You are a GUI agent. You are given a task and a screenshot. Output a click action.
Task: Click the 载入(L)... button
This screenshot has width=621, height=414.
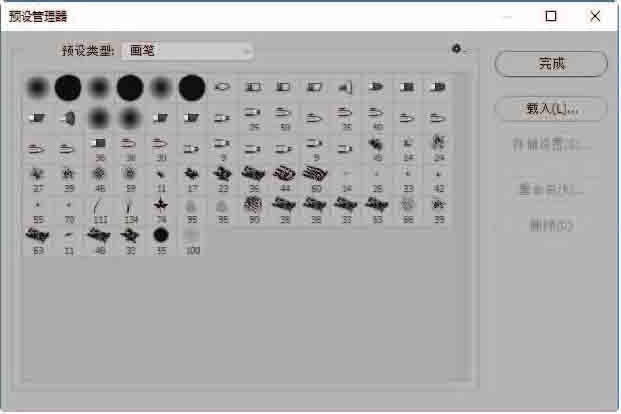(551, 108)
